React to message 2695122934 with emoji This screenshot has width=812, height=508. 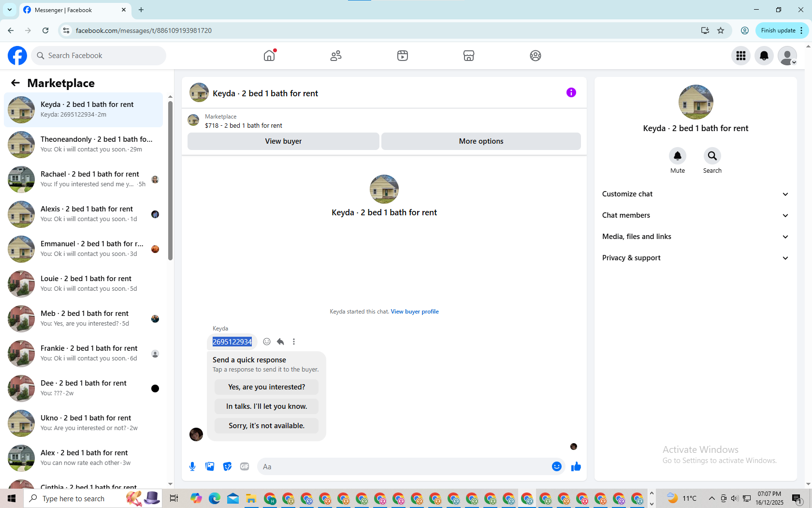[267, 342]
